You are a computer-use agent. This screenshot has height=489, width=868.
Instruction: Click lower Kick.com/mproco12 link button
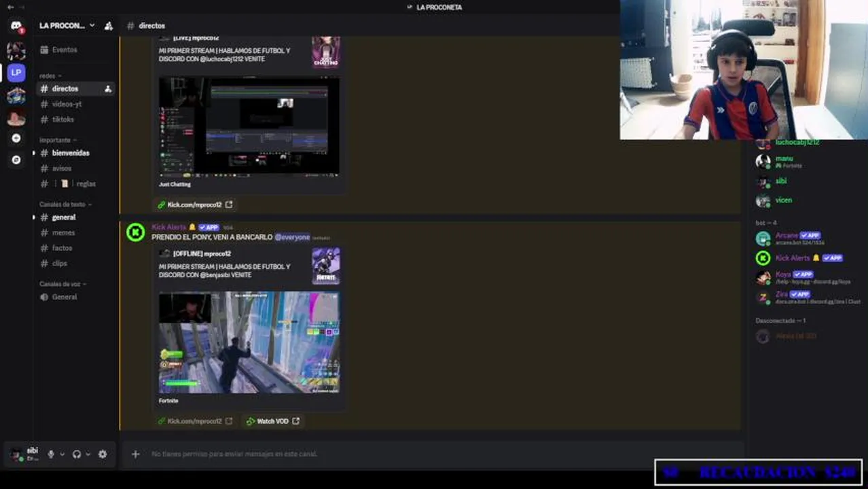point(195,421)
